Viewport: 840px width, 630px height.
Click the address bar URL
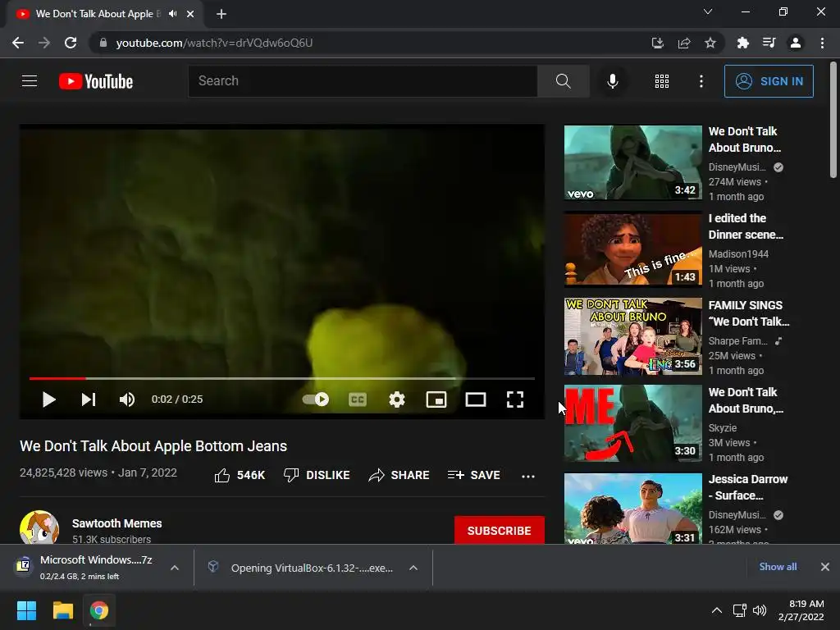click(214, 43)
